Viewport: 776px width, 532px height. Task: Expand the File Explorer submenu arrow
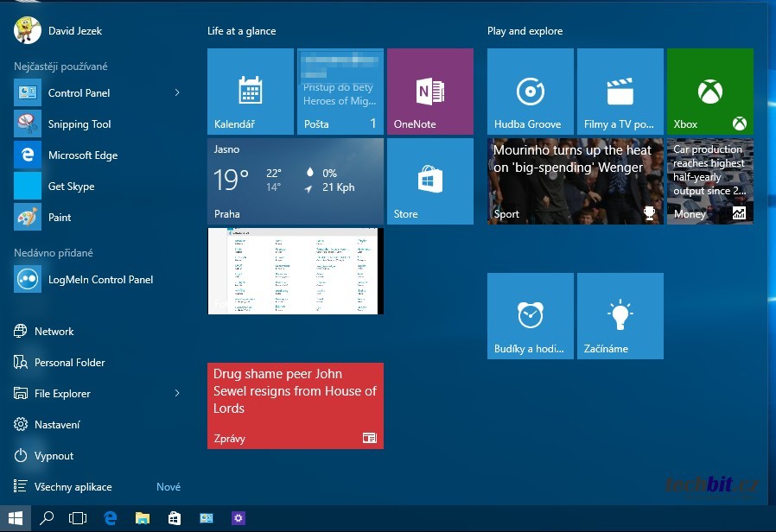coord(177,394)
